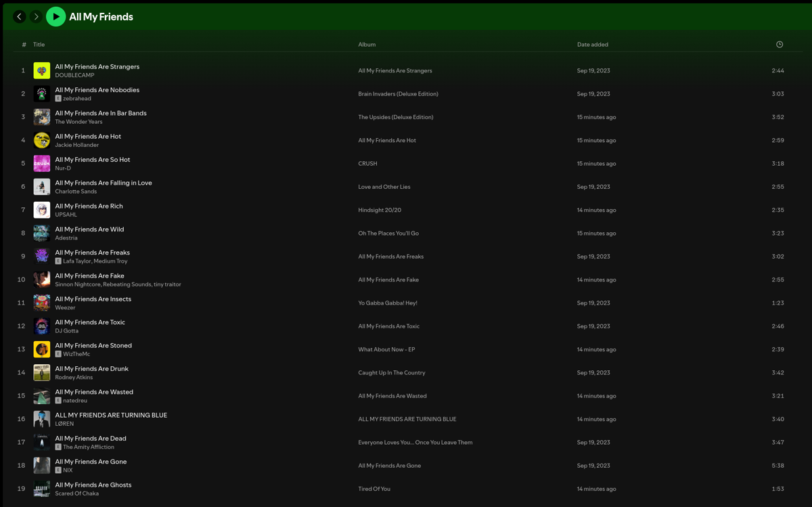This screenshot has width=812, height=507.
Task: Open artist The Amity Affliction
Action: tap(89, 447)
